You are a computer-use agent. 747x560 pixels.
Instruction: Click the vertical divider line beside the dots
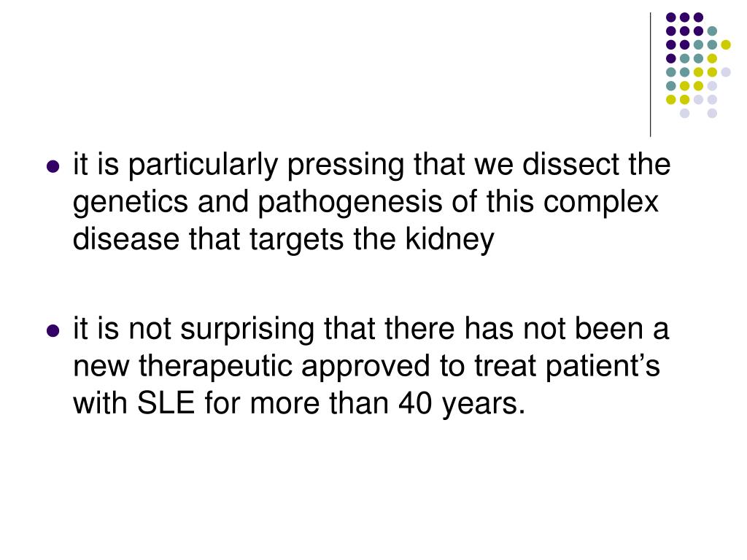coord(650,75)
